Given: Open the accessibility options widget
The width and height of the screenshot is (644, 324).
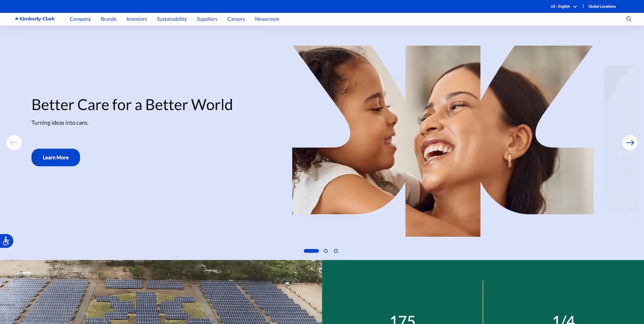Looking at the screenshot, I should pyautogui.click(x=6, y=241).
